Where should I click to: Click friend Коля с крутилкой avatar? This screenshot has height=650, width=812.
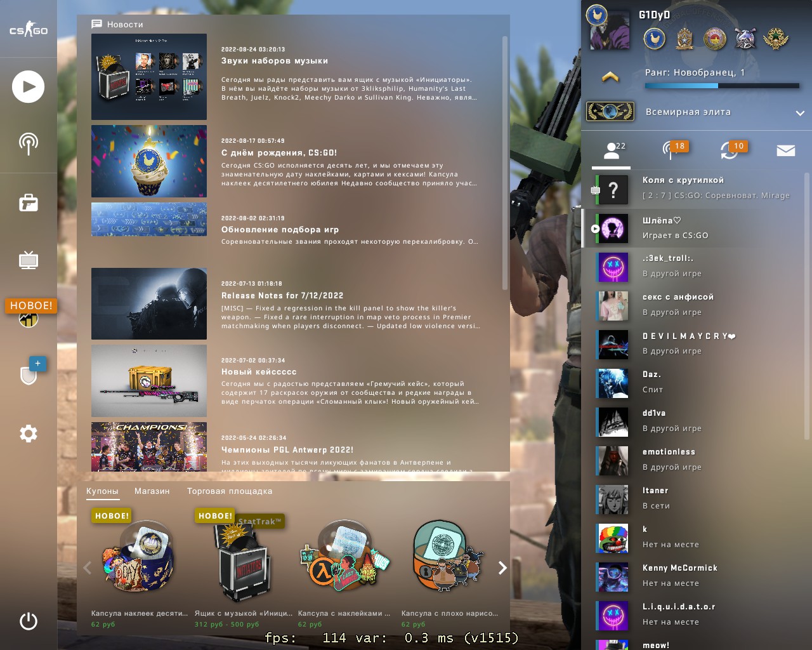tap(613, 189)
